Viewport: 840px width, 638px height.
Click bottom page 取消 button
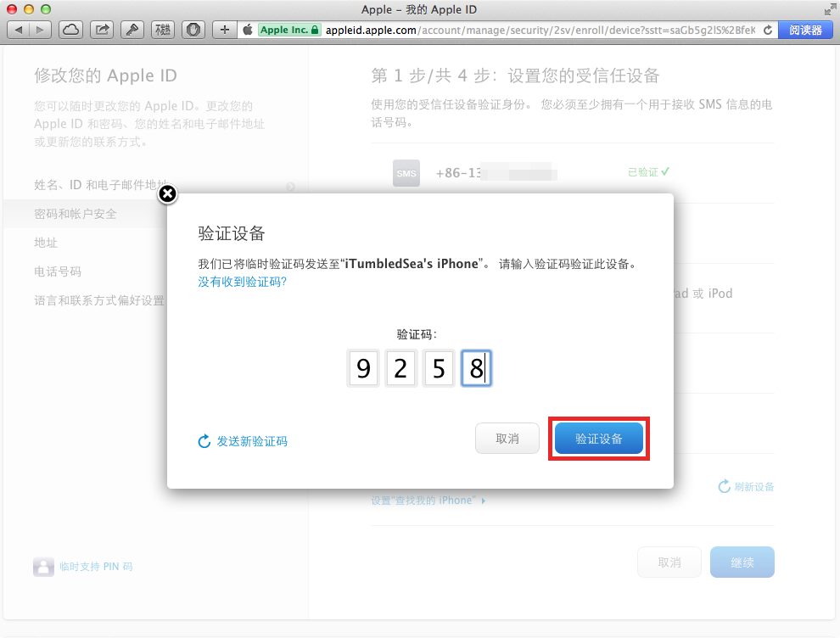[669, 562]
